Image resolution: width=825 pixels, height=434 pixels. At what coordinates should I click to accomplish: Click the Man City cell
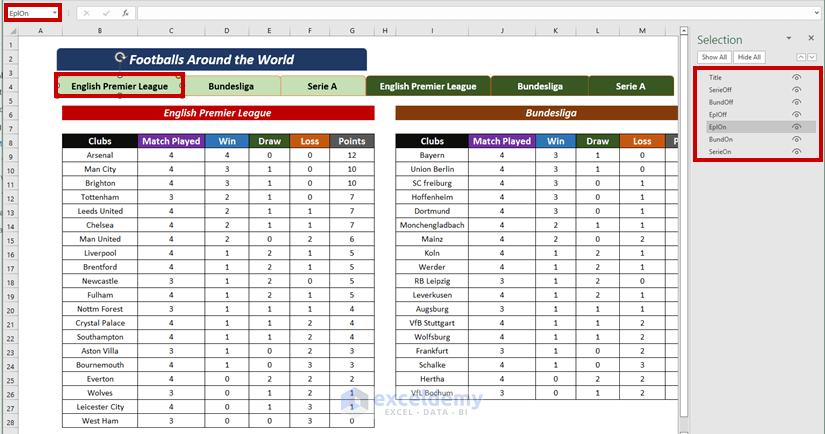tap(100, 169)
